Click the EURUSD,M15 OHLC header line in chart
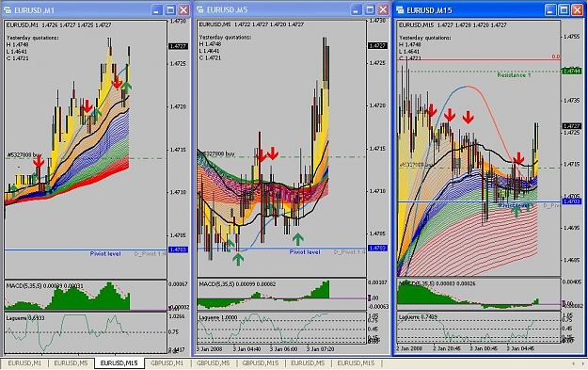 coord(453,25)
